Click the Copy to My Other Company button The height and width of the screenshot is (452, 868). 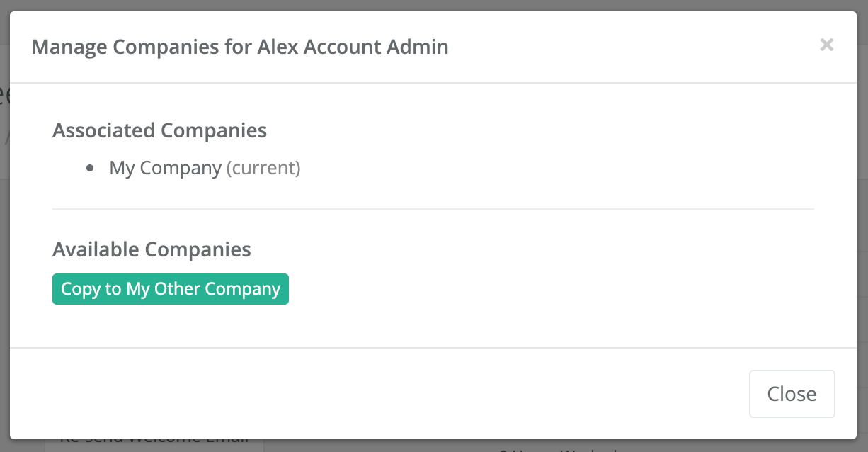[x=171, y=289]
